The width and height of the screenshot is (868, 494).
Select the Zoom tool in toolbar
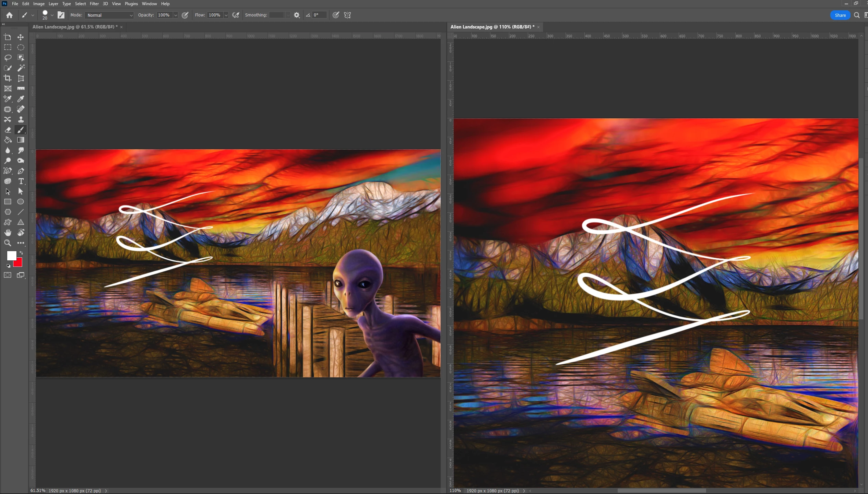click(8, 243)
